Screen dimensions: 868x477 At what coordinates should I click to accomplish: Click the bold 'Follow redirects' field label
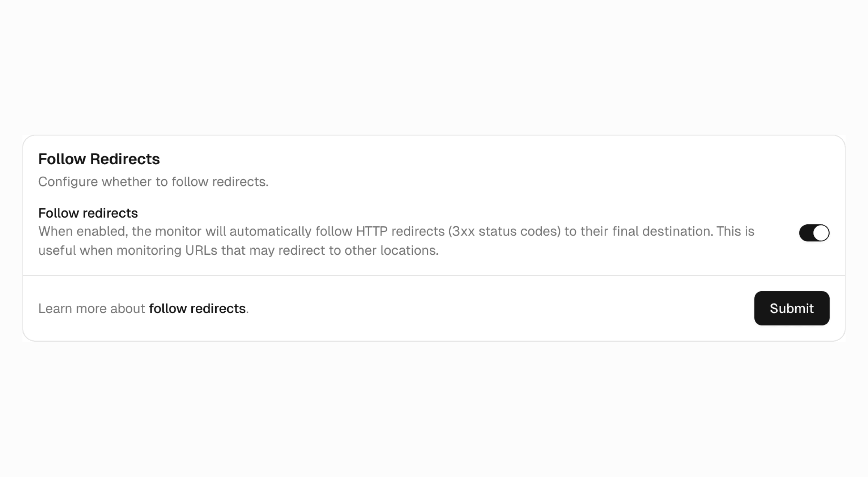click(x=88, y=213)
